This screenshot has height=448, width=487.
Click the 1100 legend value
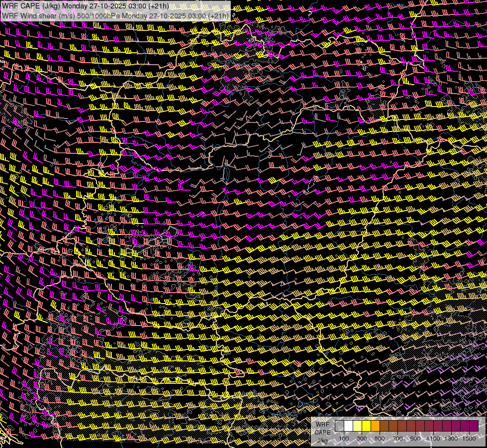[x=433, y=439]
